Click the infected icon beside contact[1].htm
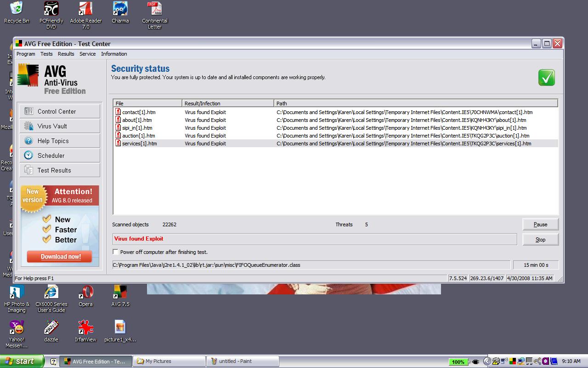The image size is (588, 368). click(118, 112)
